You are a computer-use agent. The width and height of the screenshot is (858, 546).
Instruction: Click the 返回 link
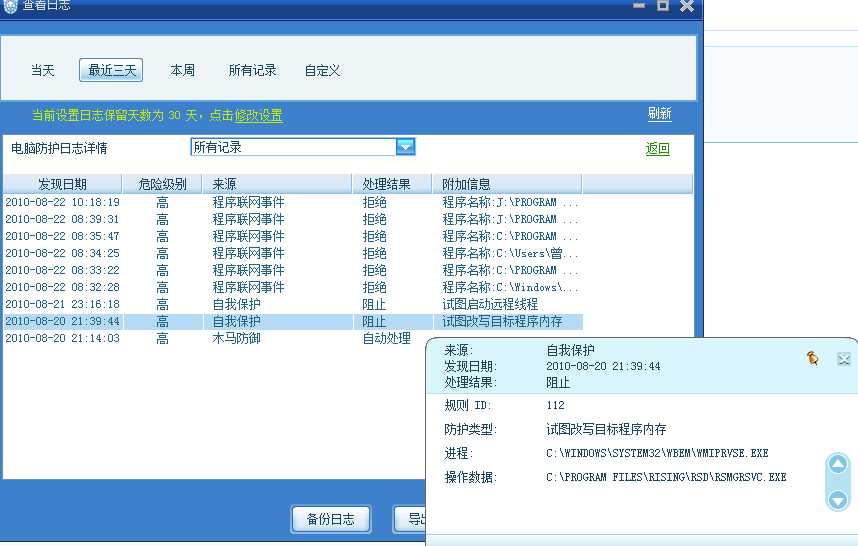tap(658, 149)
